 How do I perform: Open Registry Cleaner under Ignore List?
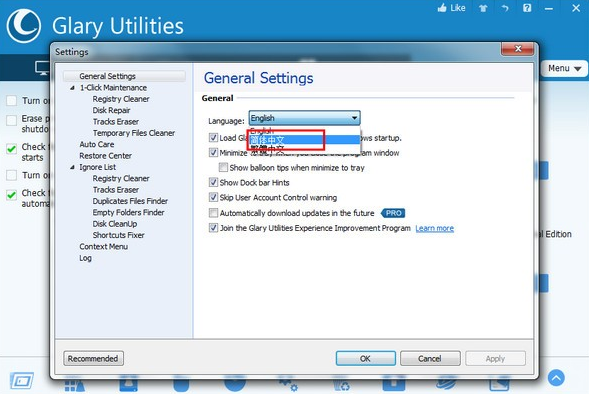[x=121, y=178]
